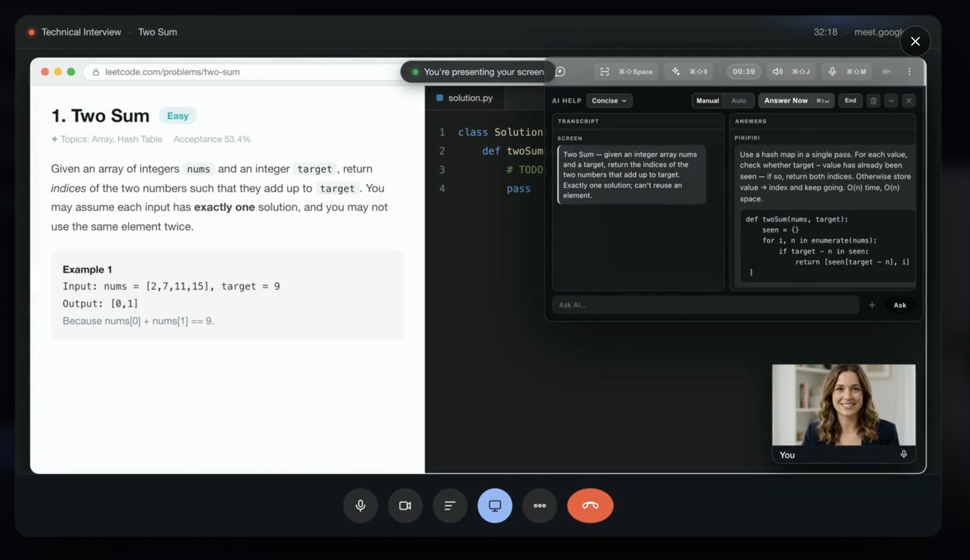Close the AI Help panel with X
Image resolution: width=970 pixels, height=560 pixels.
coord(909,101)
